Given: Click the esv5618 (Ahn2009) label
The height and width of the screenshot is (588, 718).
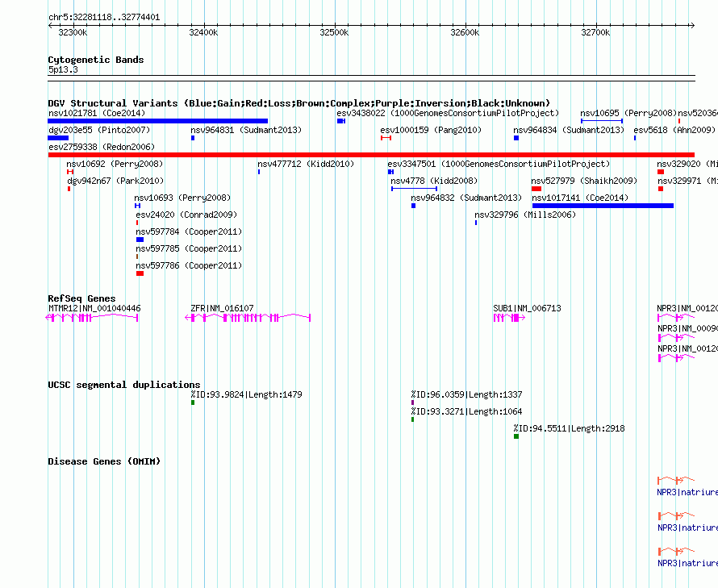Looking at the screenshot, I should 674,130.
